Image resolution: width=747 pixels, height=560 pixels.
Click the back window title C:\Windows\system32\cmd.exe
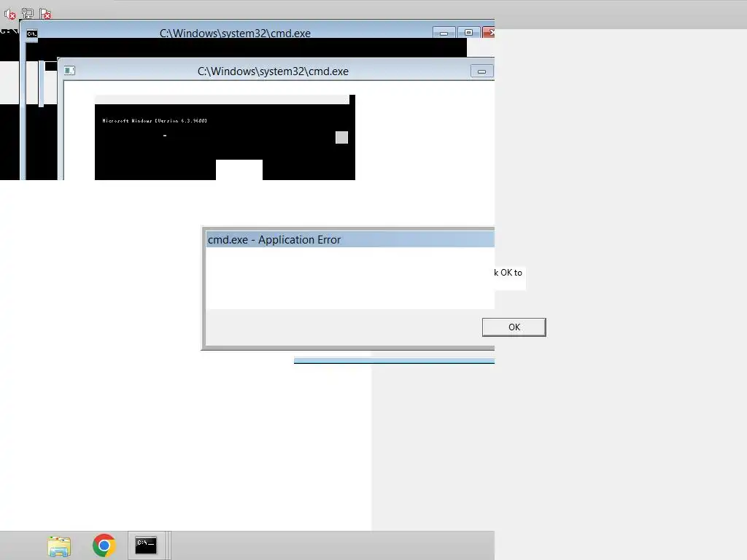point(235,34)
